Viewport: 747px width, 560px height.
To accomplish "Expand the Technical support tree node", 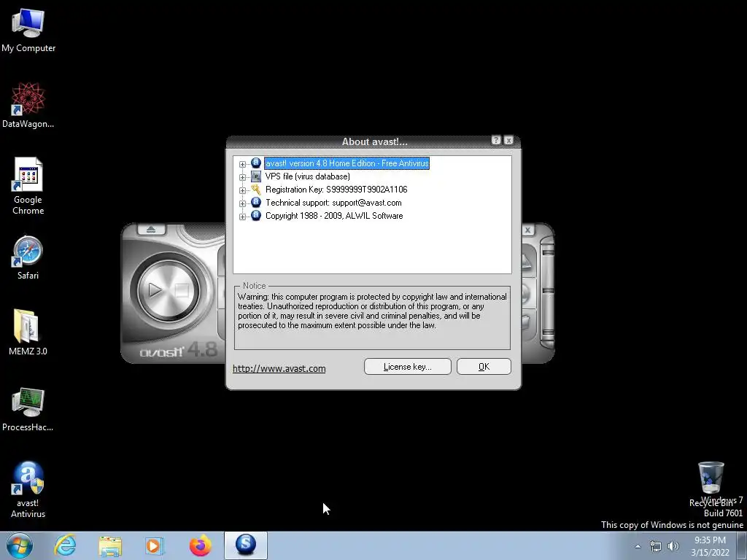I will click(242, 203).
